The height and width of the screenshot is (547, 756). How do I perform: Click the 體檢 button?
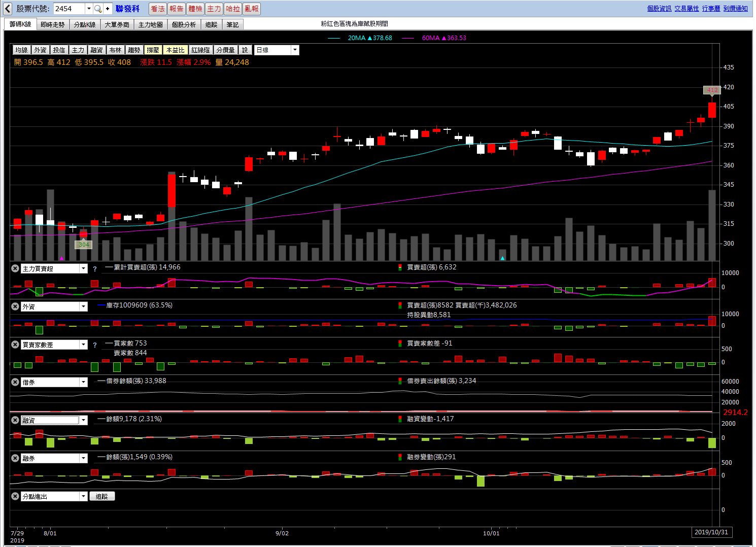[195, 9]
